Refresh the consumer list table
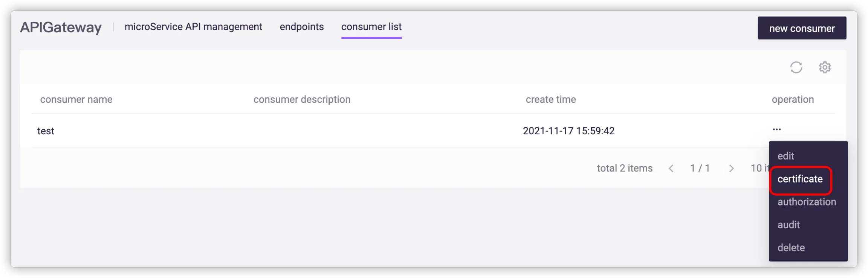The image size is (868, 278). [x=796, y=68]
